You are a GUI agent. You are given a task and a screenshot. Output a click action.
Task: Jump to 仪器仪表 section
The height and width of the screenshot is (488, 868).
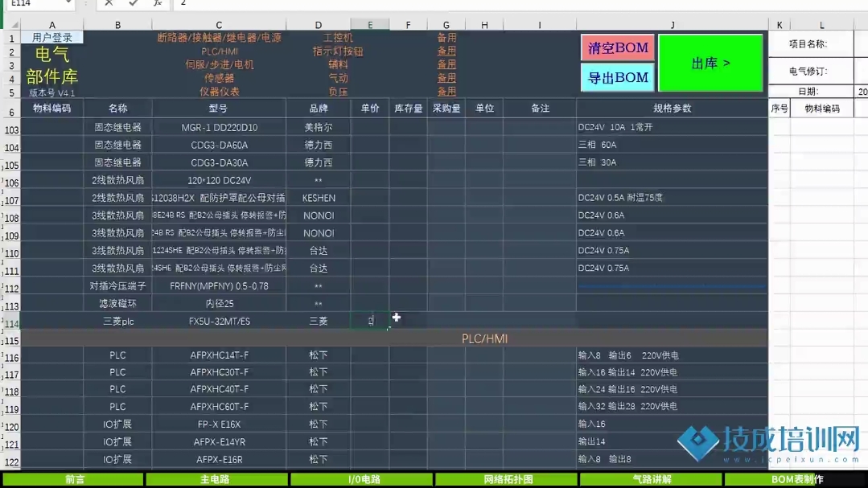220,92
